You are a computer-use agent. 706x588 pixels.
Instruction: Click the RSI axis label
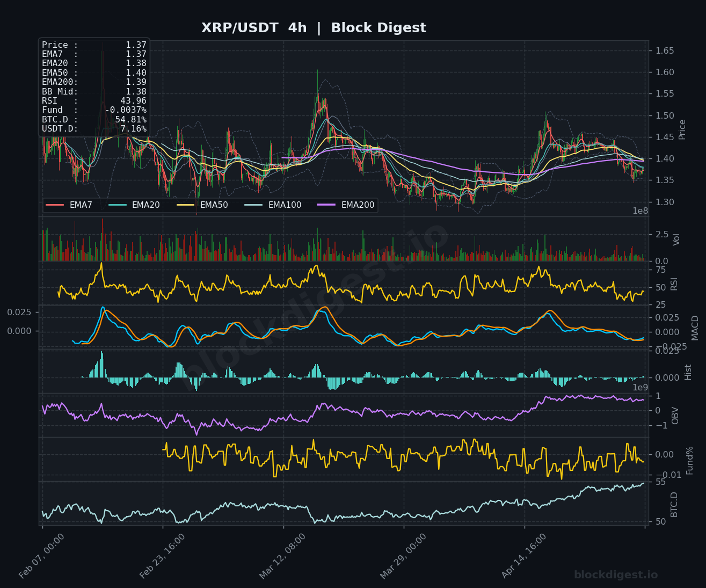pos(674,284)
